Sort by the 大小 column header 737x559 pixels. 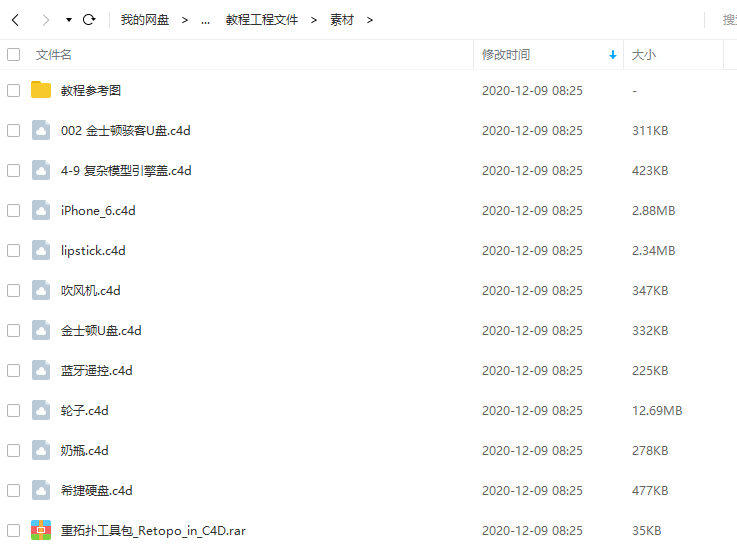point(644,55)
